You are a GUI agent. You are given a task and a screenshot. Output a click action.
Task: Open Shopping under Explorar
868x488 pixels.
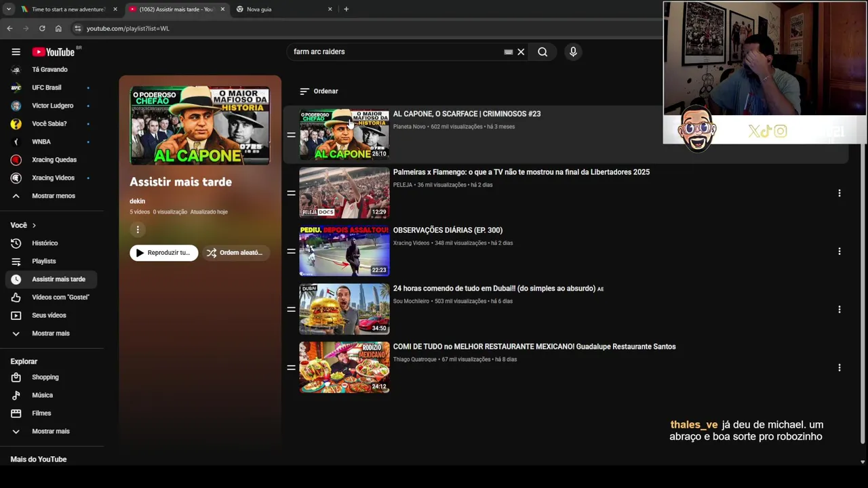pyautogui.click(x=45, y=377)
